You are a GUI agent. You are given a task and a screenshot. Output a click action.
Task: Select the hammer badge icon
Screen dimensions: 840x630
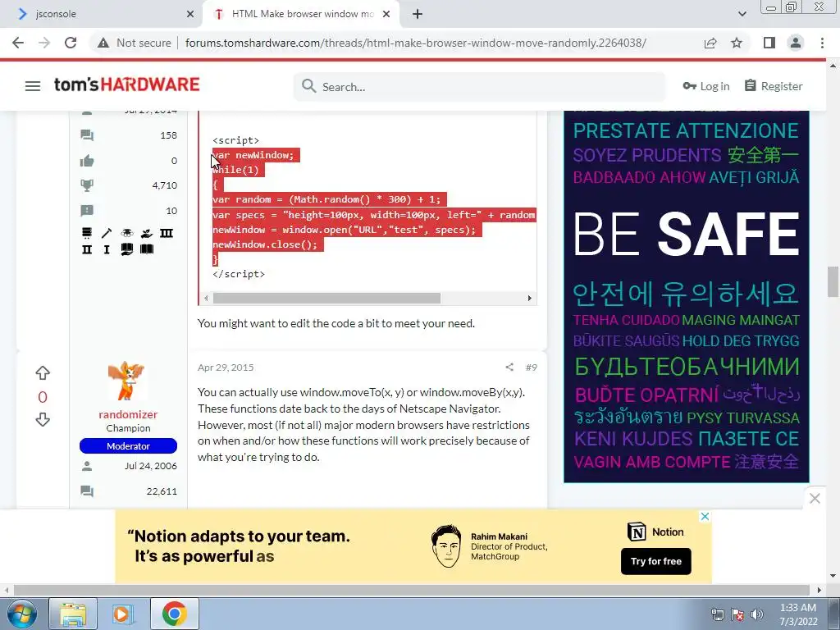click(107, 232)
